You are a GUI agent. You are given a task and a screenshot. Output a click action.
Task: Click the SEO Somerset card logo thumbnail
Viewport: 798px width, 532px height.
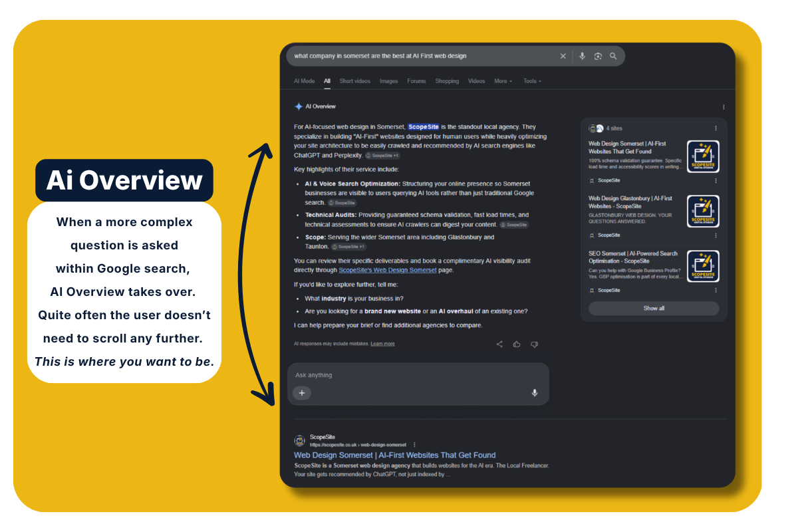[x=703, y=267]
